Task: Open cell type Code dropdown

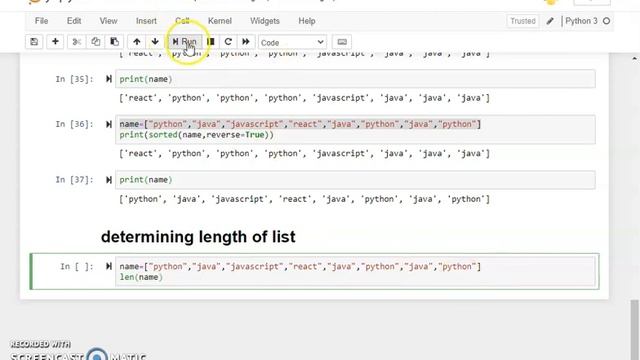Action: [292, 42]
